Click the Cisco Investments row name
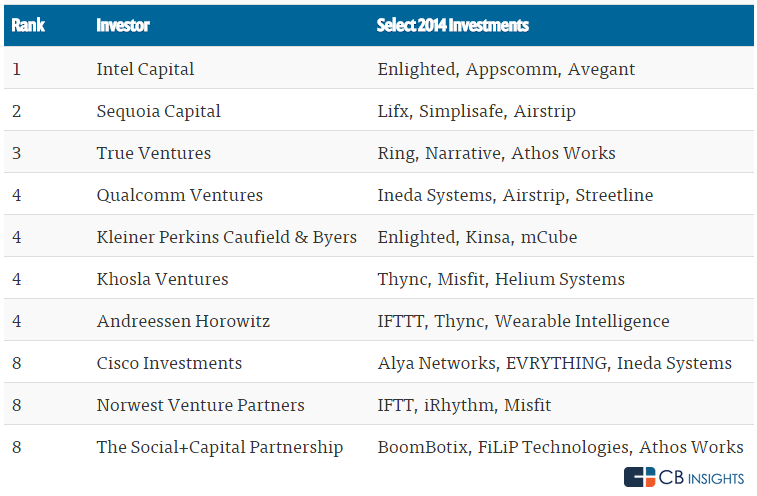This screenshot has width=757, height=496. coord(169,363)
